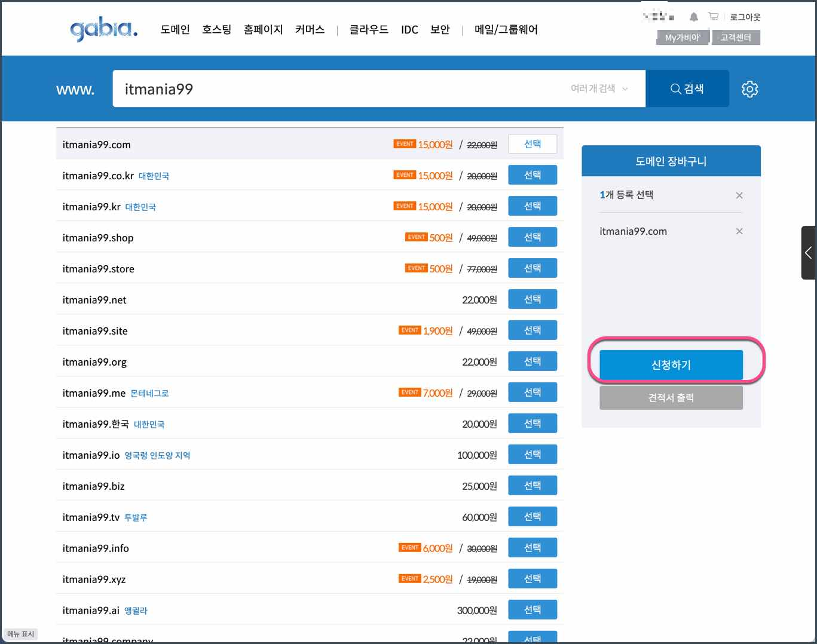Open the 도메인 menu
The image size is (817, 644).
coord(175,29)
